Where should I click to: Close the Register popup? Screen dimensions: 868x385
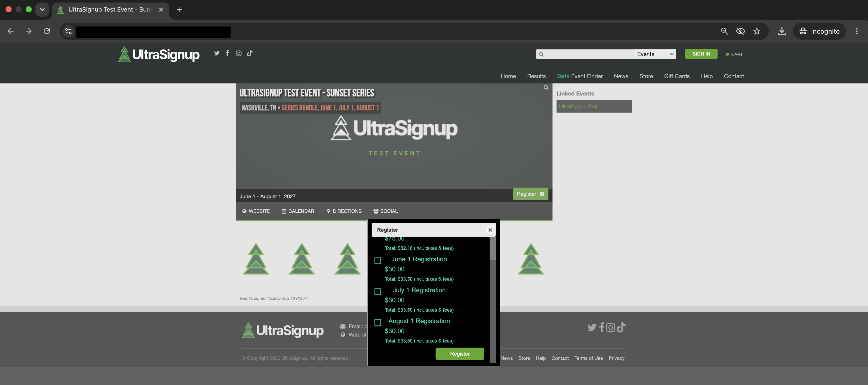click(x=490, y=230)
